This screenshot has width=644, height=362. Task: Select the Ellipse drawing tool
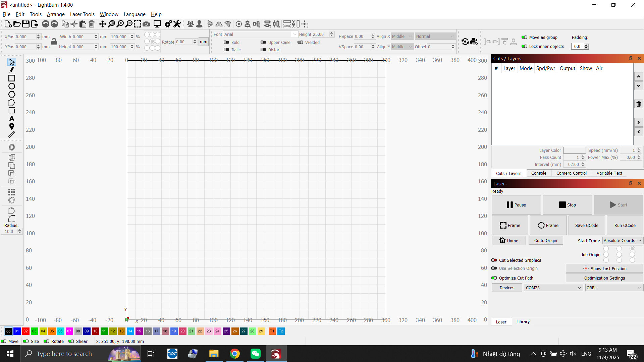coord(12,86)
